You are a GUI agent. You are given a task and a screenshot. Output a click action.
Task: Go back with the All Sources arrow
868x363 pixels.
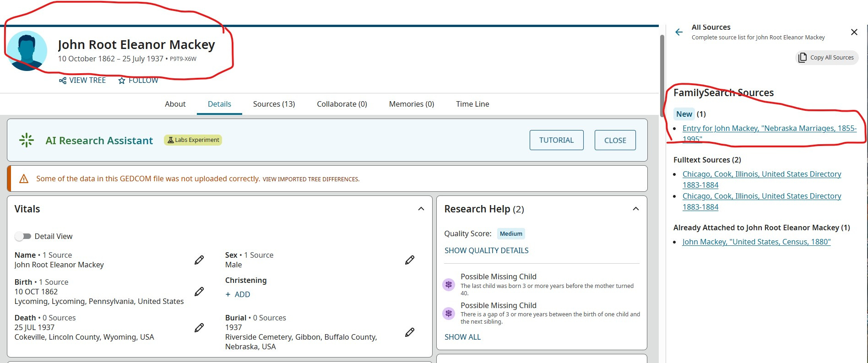(x=679, y=32)
